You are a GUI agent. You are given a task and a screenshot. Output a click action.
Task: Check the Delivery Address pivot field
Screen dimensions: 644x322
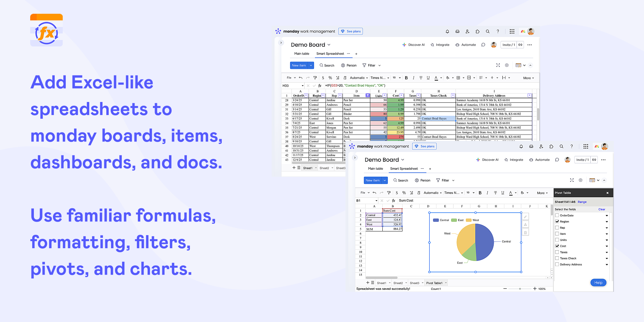(x=557, y=264)
